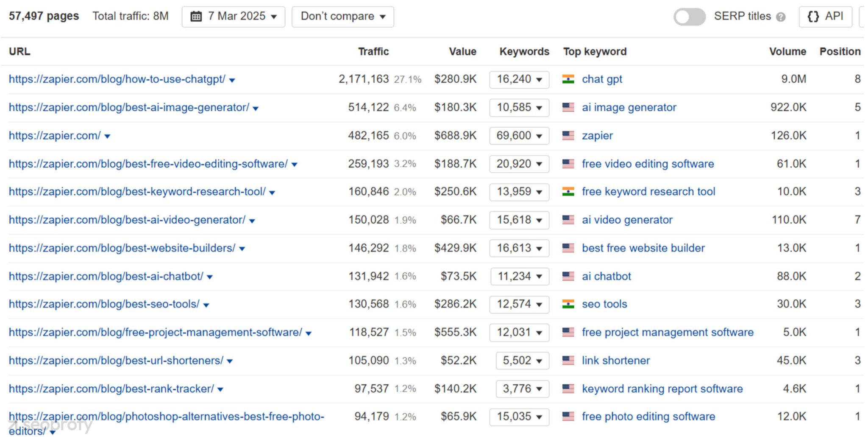
Task: Open the 12,574 keywords dropdown
Action: pyautogui.click(x=519, y=304)
